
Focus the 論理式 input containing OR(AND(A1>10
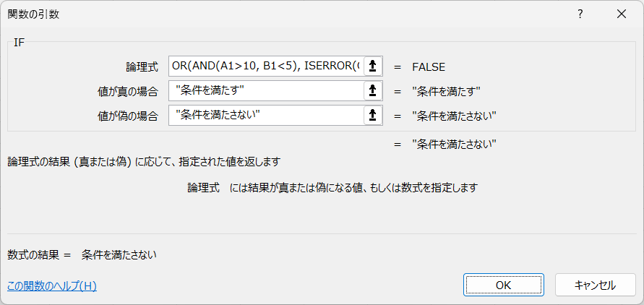tap(266, 66)
